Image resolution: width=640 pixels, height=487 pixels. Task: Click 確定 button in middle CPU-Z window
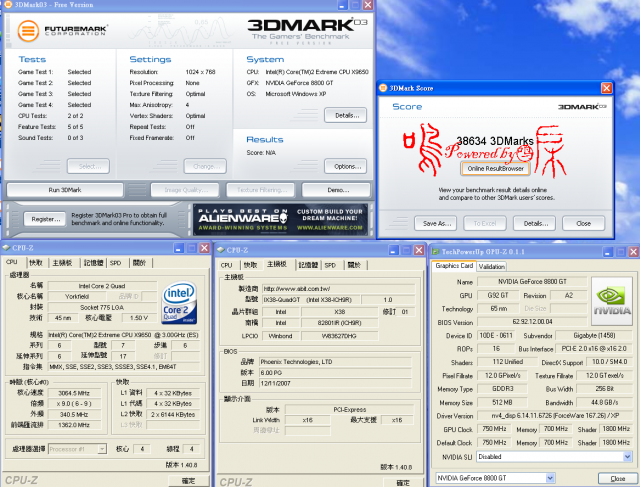click(403, 482)
